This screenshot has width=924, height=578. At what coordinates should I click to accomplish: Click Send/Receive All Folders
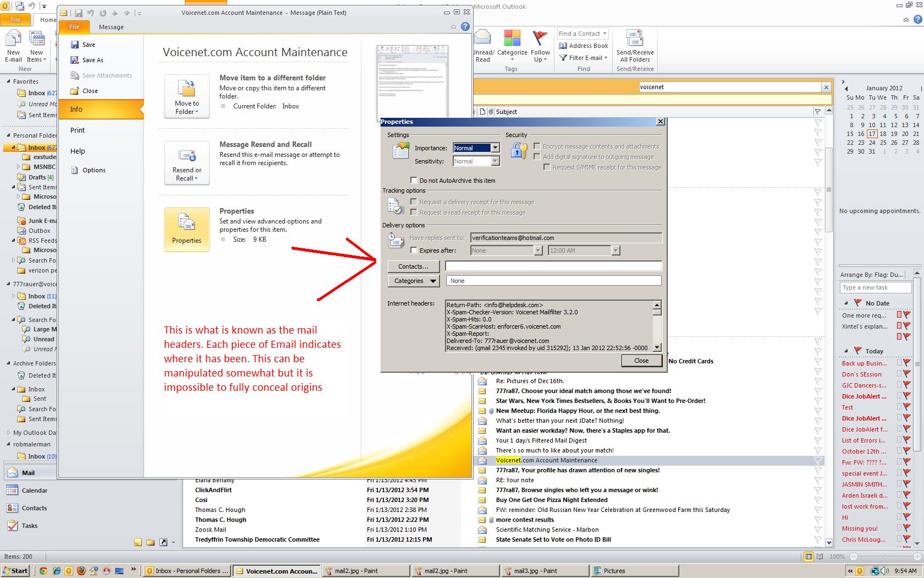click(x=635, y=47)
